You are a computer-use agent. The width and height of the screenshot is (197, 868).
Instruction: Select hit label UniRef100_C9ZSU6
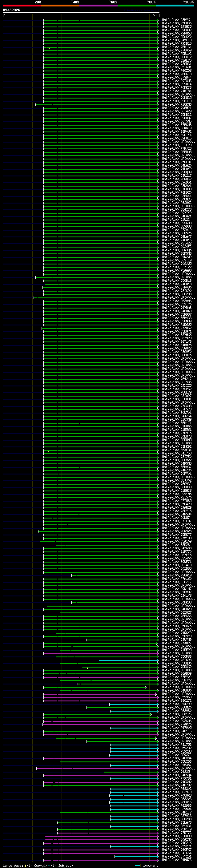pyautogui.click(x=177, y=721)
